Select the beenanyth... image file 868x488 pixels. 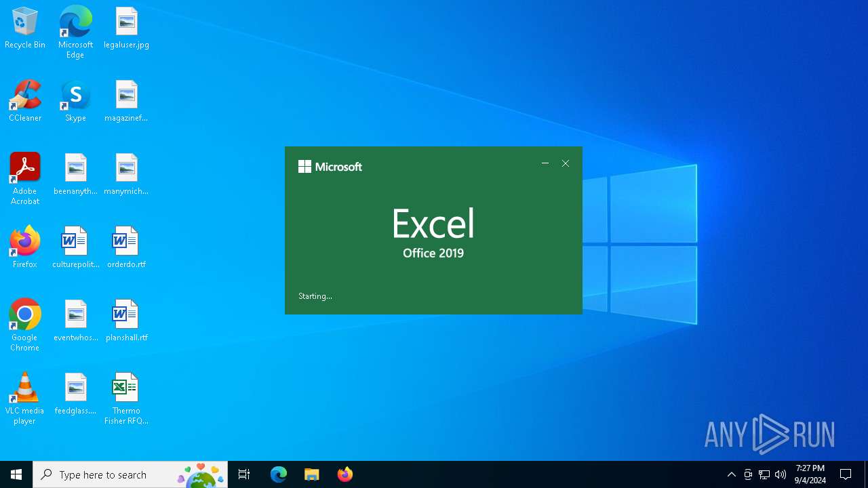75,175
